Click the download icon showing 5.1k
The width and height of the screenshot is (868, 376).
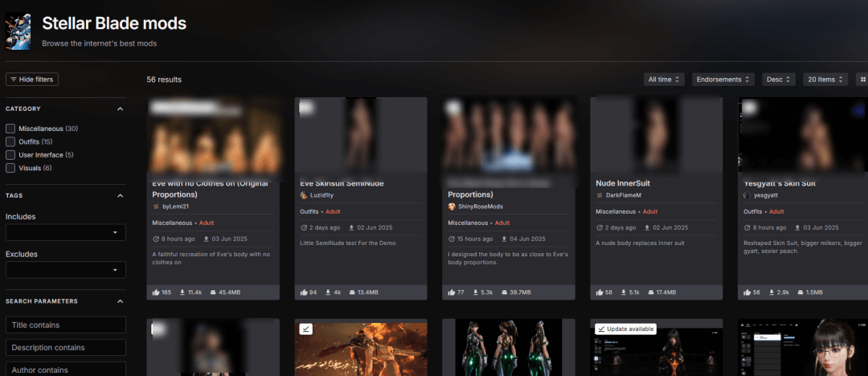click(x=624, y=292)
